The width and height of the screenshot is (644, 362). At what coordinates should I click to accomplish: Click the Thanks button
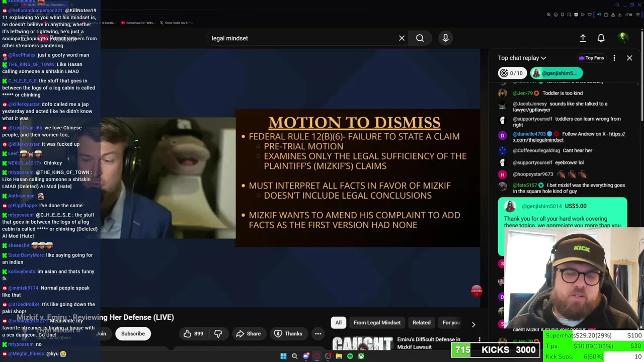(288, 334)
